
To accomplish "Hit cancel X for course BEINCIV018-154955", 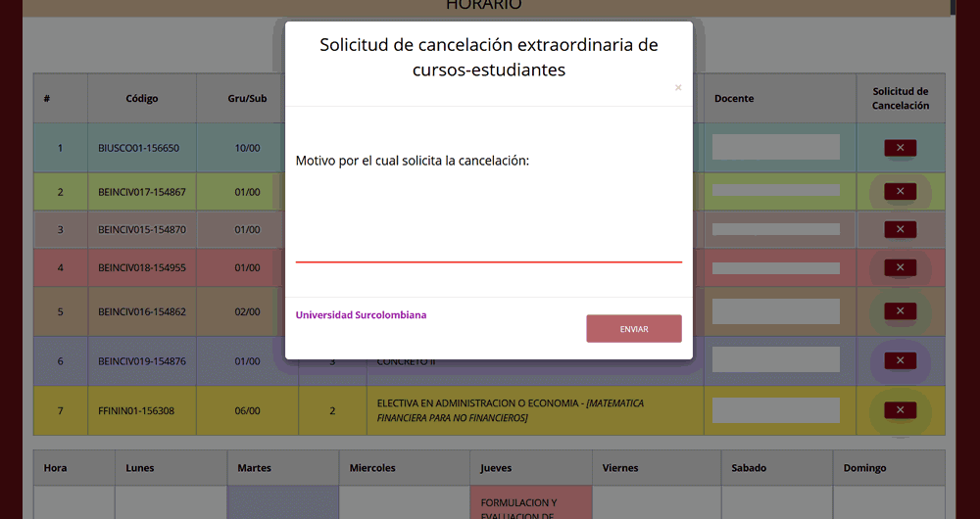I will (x=900, y=267).
